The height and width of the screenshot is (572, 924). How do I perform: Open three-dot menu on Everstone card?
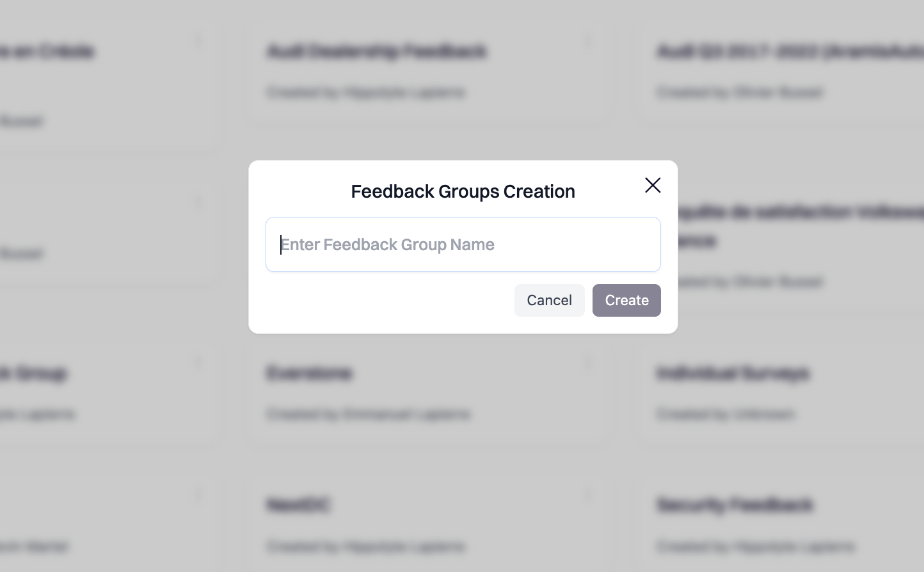[x=587, y=363]
